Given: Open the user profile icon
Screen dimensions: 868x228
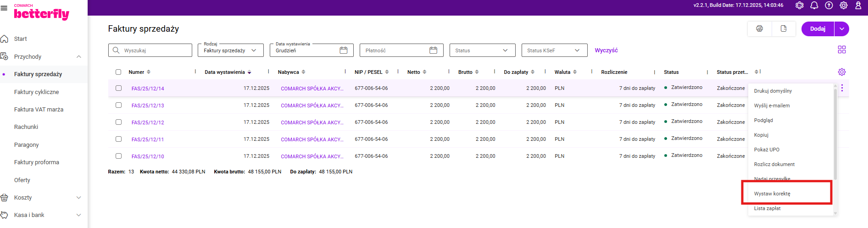Looking at the screenshot, I should point(858,6).
